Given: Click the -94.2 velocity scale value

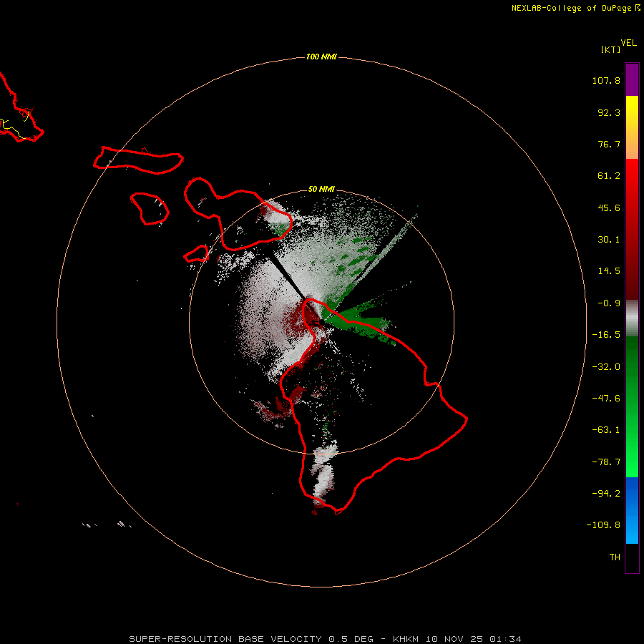Looking at the screenshot, I should click(x=606, y=494).
